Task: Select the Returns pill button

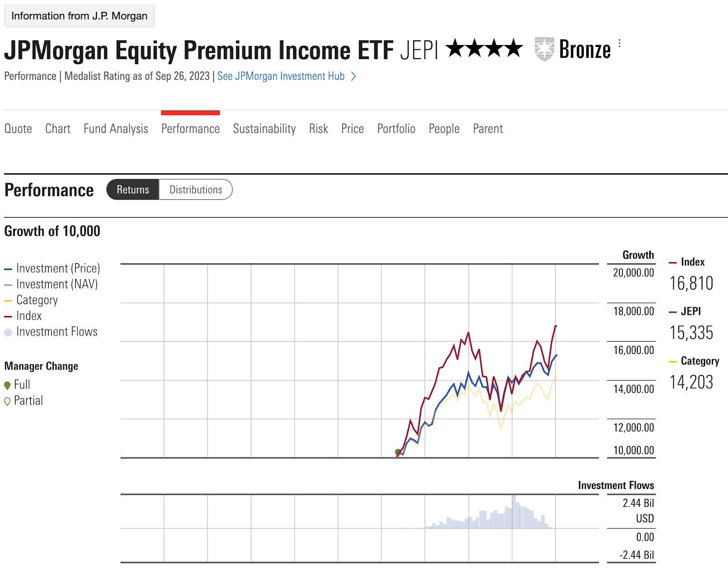Action: 133,190
